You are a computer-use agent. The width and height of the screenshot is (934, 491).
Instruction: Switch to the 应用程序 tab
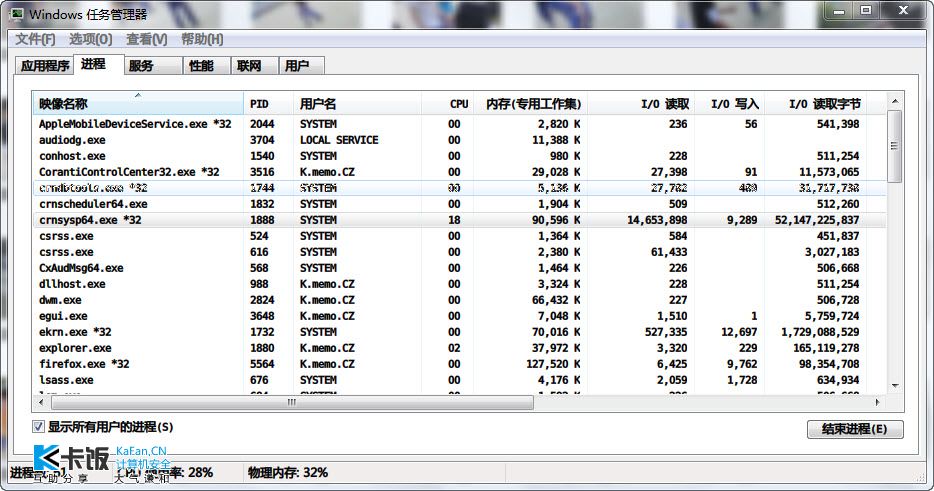[x=45, y=66]
